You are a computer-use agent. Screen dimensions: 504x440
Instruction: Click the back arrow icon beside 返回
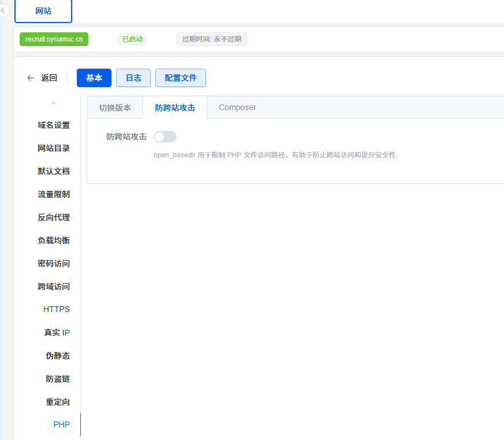point(31,78)
